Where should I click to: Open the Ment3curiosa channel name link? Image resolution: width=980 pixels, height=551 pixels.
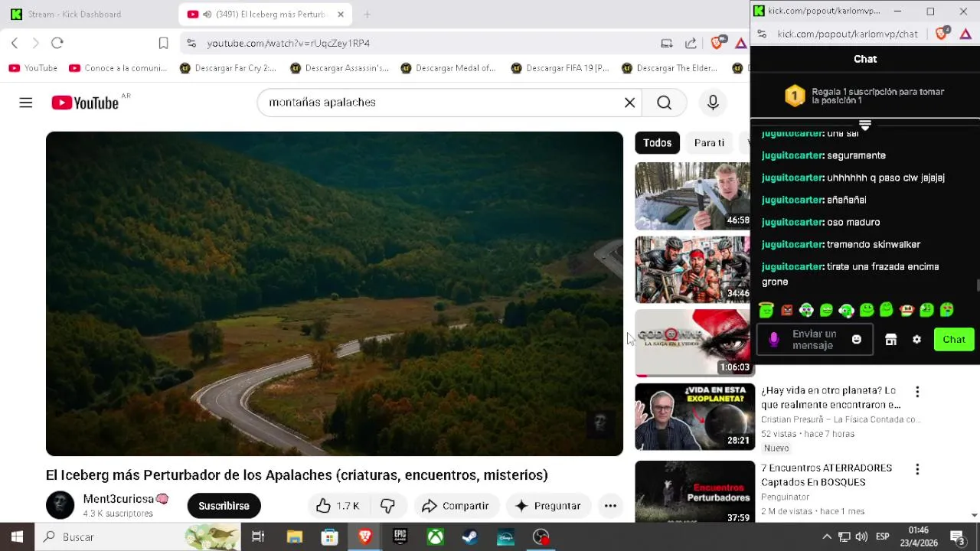[119, 499]
